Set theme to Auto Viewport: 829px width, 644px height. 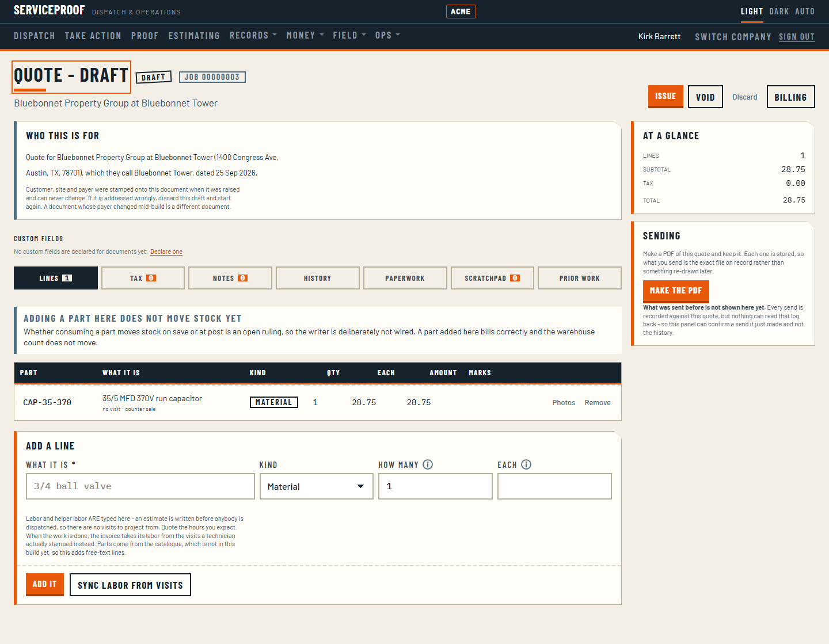click(x=805, y=12)
